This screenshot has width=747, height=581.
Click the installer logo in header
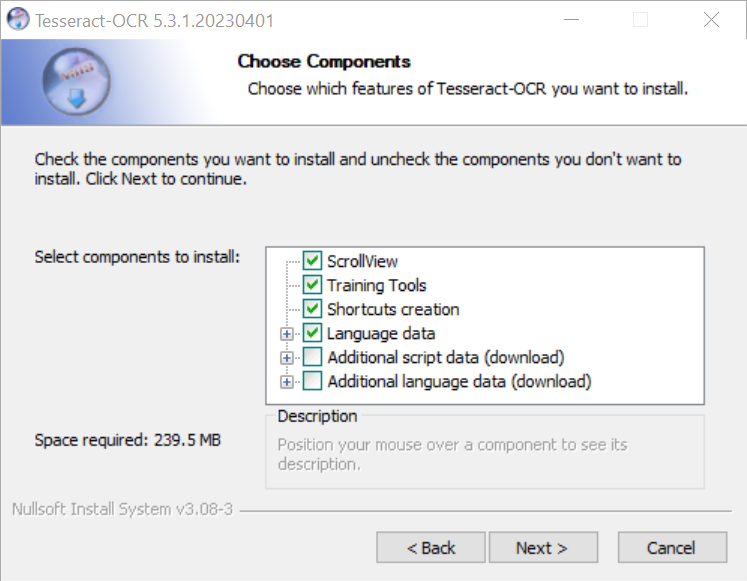pyautogui.click(x=76, y=82)
